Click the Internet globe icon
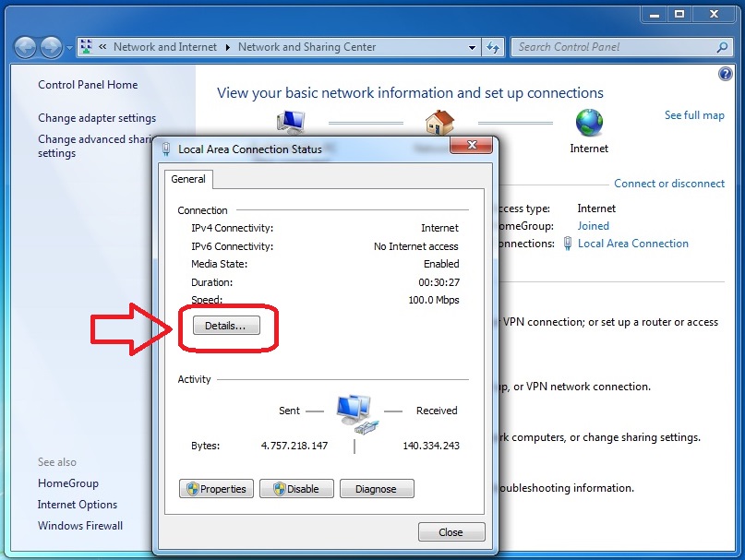Screen dimensions: 745x560 (x=589, y=122)
